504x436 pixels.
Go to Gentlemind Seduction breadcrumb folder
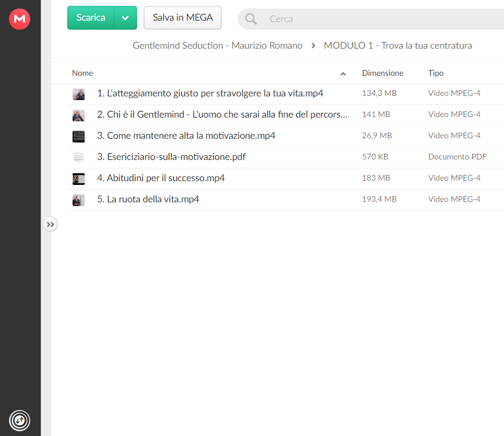coord(218,46)
